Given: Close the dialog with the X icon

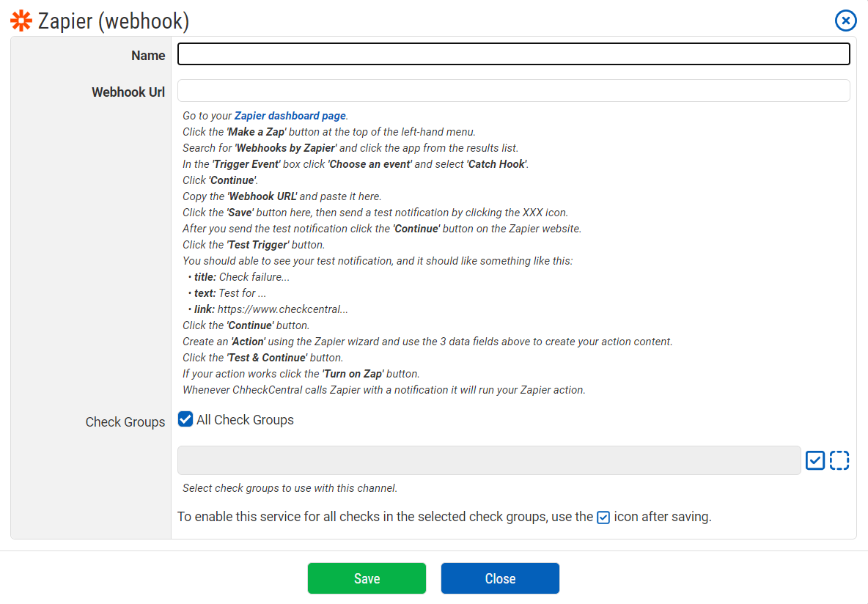Looking at the screenshot, I should pos(845,21).
